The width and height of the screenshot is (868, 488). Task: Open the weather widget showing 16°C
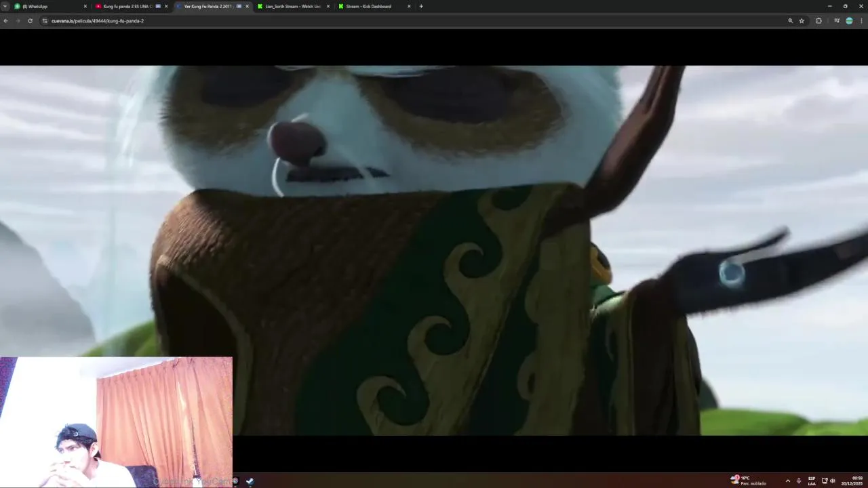[x=749, y=481]
